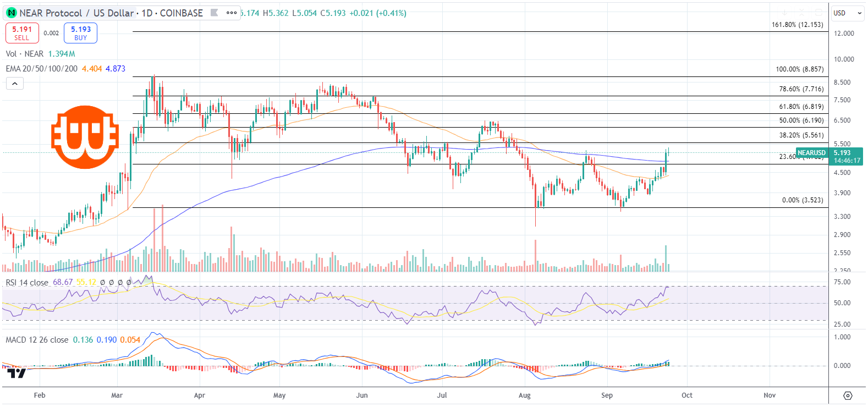Click the volume value 1.394M
The image size is (868, 407).
pos(62,54)
